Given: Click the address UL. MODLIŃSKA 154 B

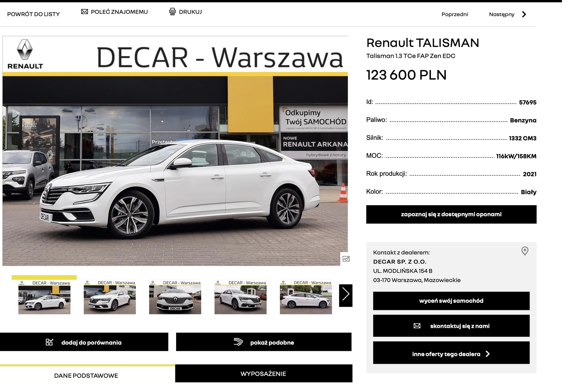Looking at the screenshot, I should [402, 271].
